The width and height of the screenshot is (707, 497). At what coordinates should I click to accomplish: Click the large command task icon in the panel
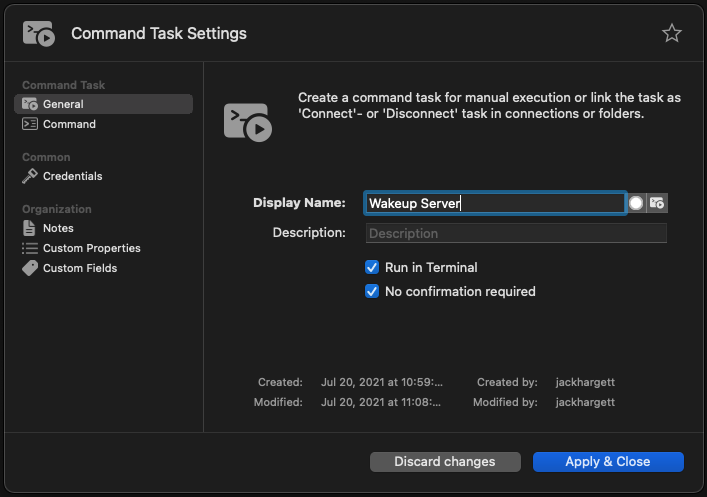tap(247, 119)
